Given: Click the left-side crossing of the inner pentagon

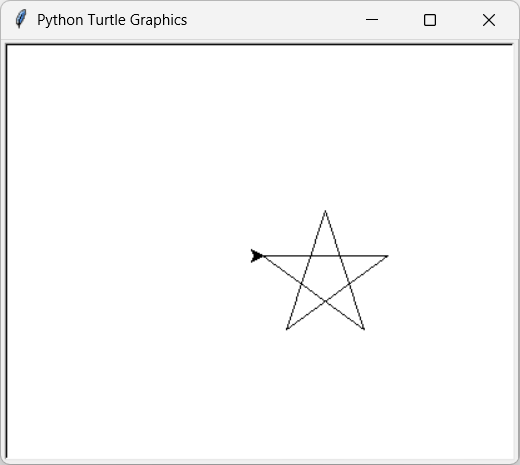Looking at the screenshot, I should pyautogui.click(x=302, y=284).
